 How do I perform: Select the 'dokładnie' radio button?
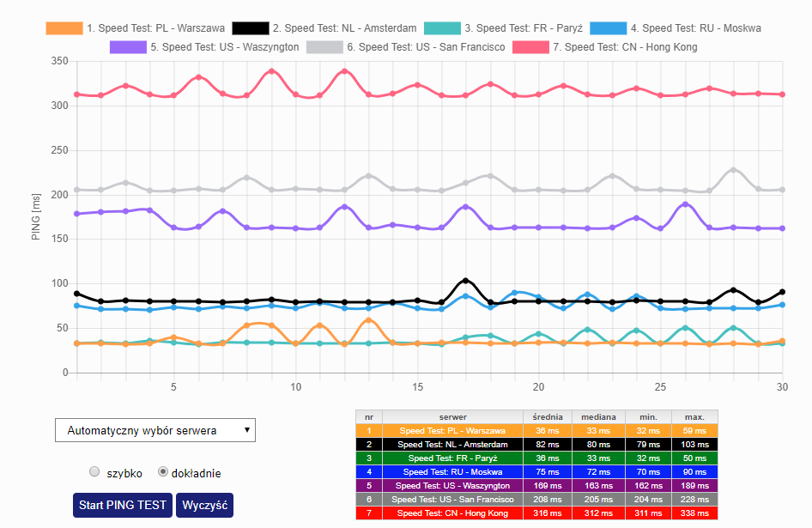click(164, 472)
